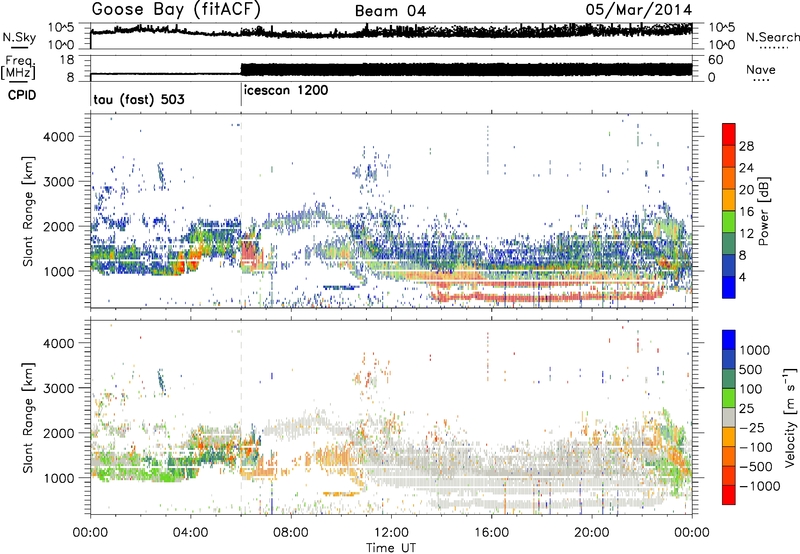Image resolution: width=800 pixels, height=554 pixels.
Task: Click the strong red echo band near 500 km in the power plot
Action: [548, 296]
